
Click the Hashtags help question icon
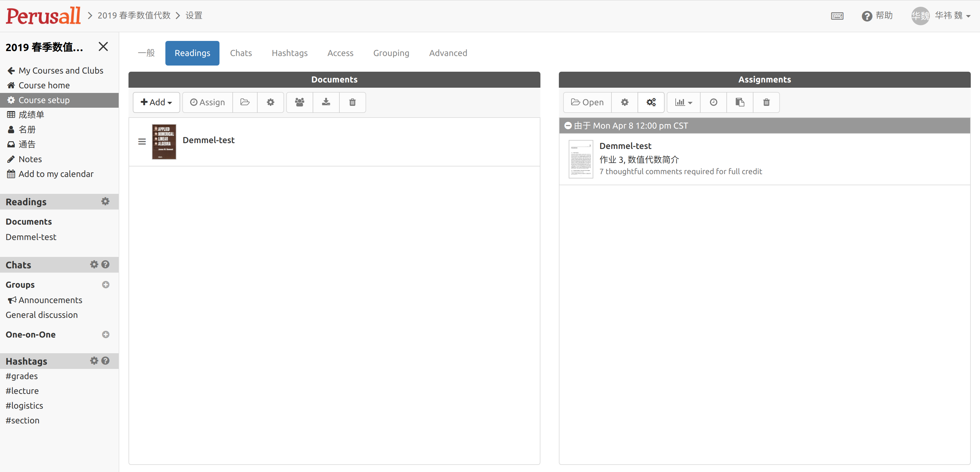tap(106, 361)
